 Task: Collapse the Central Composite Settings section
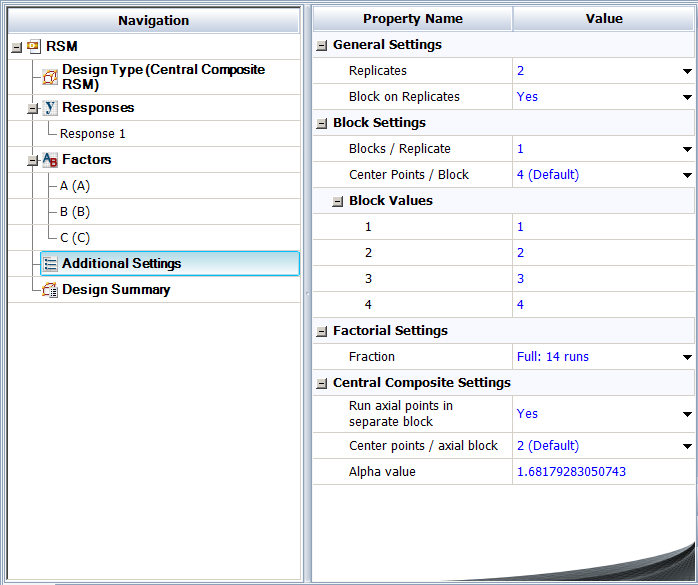pos(321,383)
